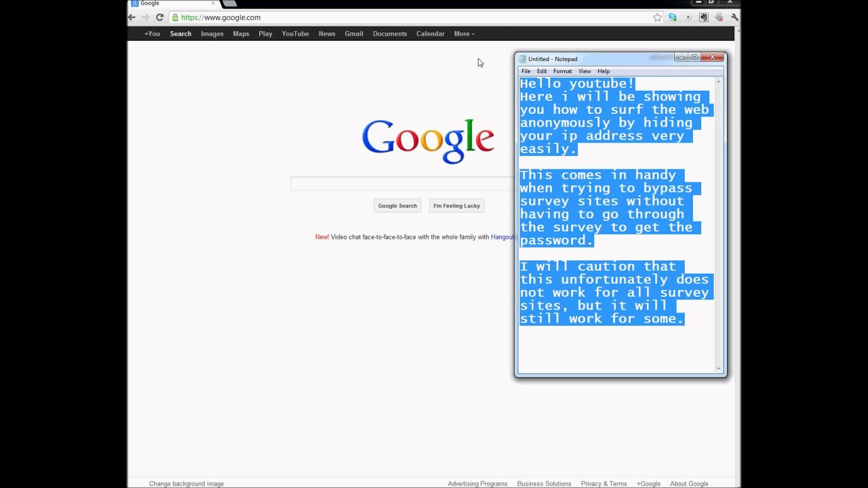Open Calendar from the Google bar

pos(431,34)
